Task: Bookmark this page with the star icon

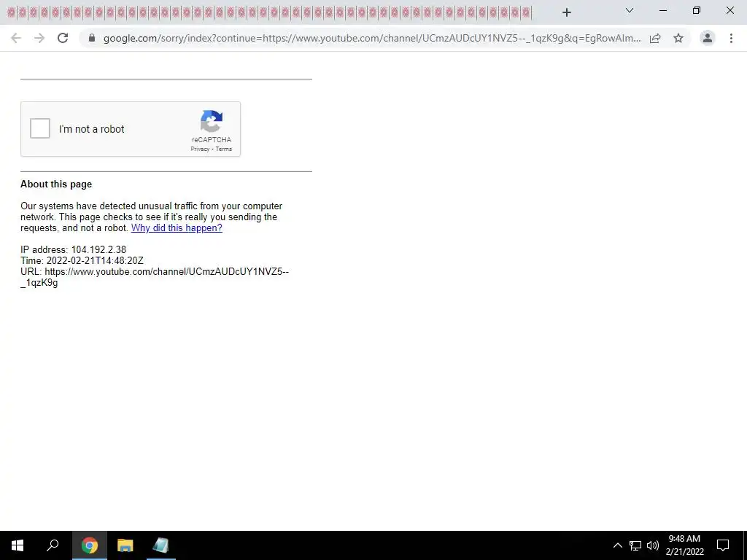Action: pyautogui.click(x=678, y=38)
